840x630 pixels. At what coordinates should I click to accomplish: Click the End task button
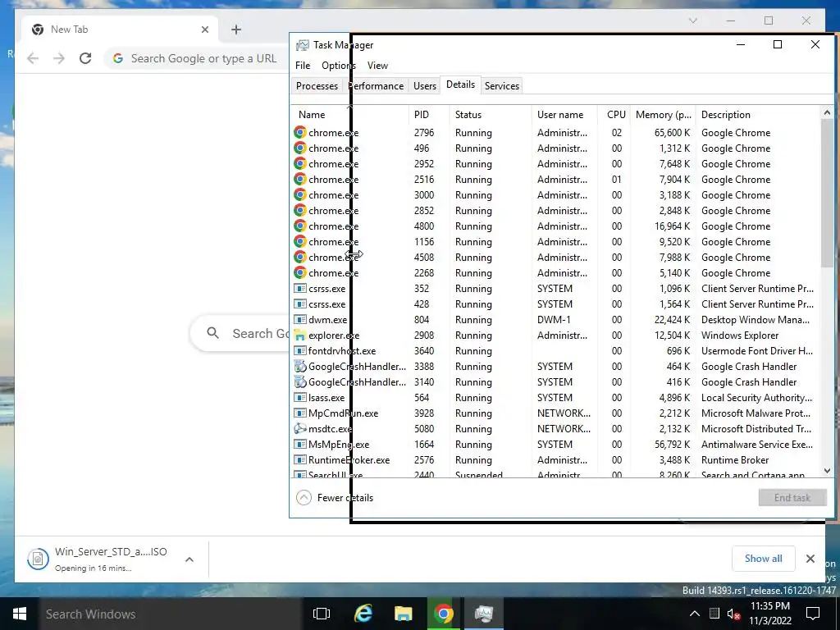(x=792, y=498)
